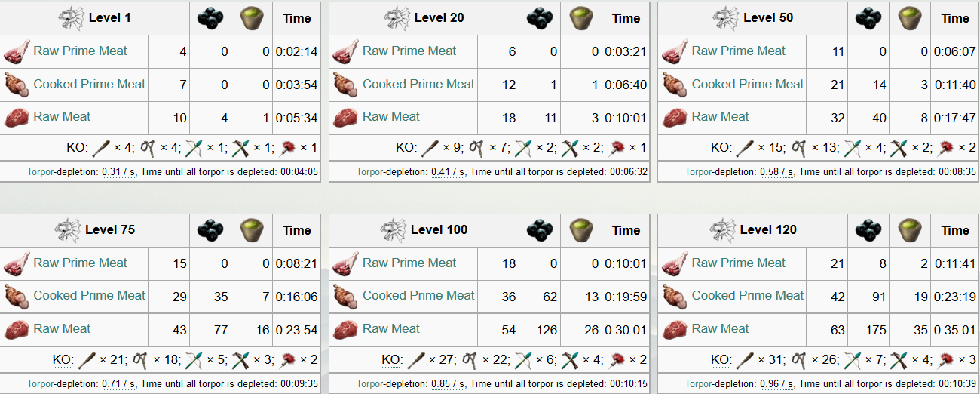Click the Raw Prime Meat icon in the Level 75 table
The image size is (980, 394).
tap(15, 263)
